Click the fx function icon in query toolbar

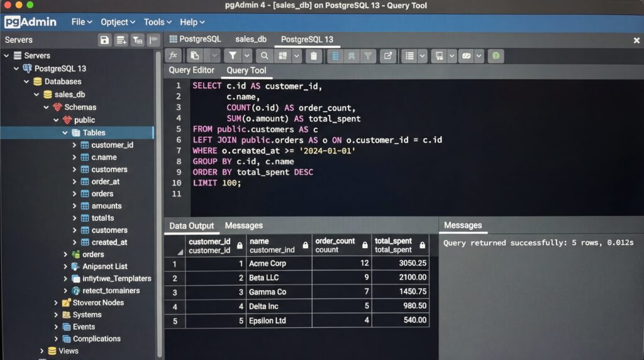(174, 56)
